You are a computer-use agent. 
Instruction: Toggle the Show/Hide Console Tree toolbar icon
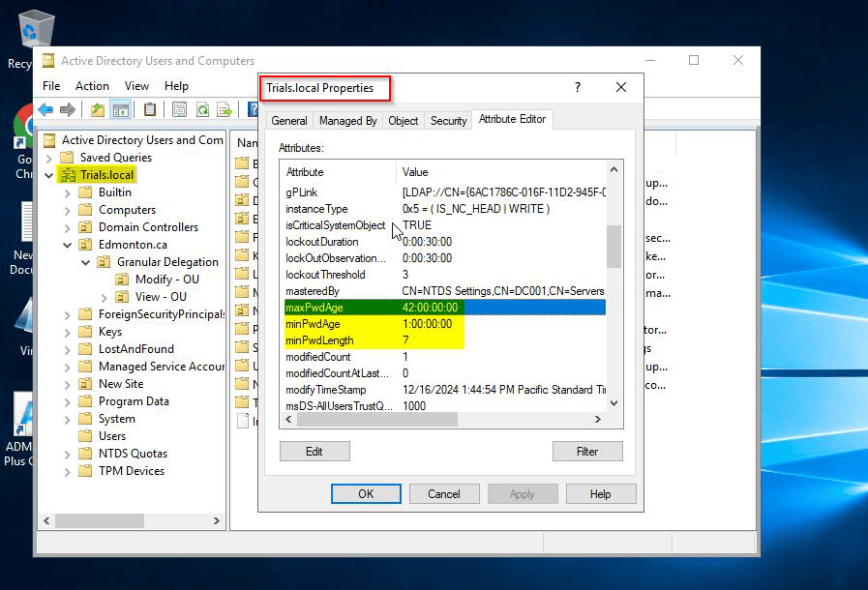pos(121,109)
